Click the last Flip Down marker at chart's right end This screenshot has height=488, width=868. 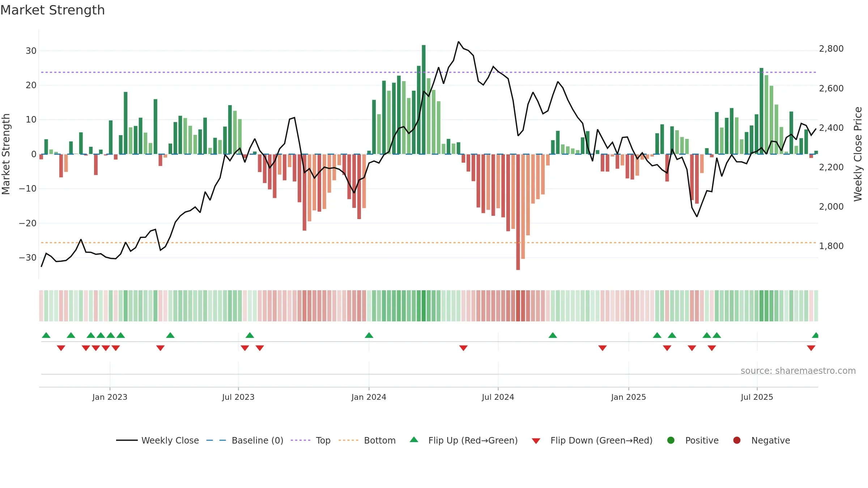pos(811,348)
